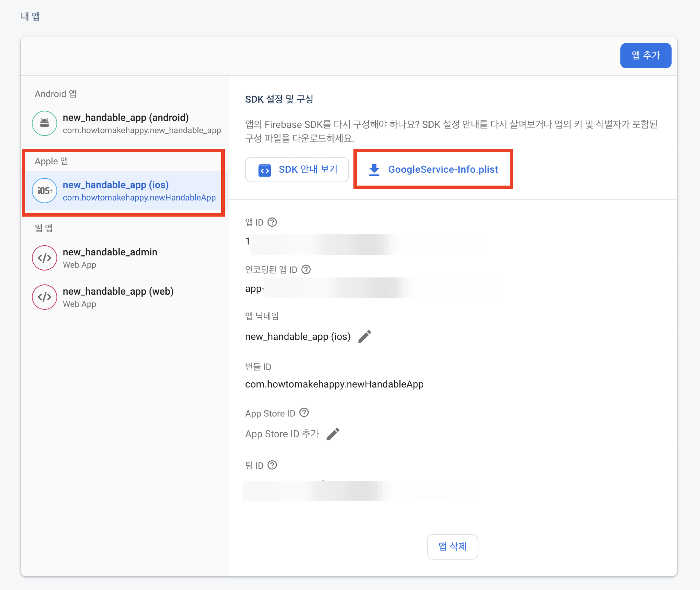
Task: Click the new_handable_admin web code icon
Action: pos(45,258)
